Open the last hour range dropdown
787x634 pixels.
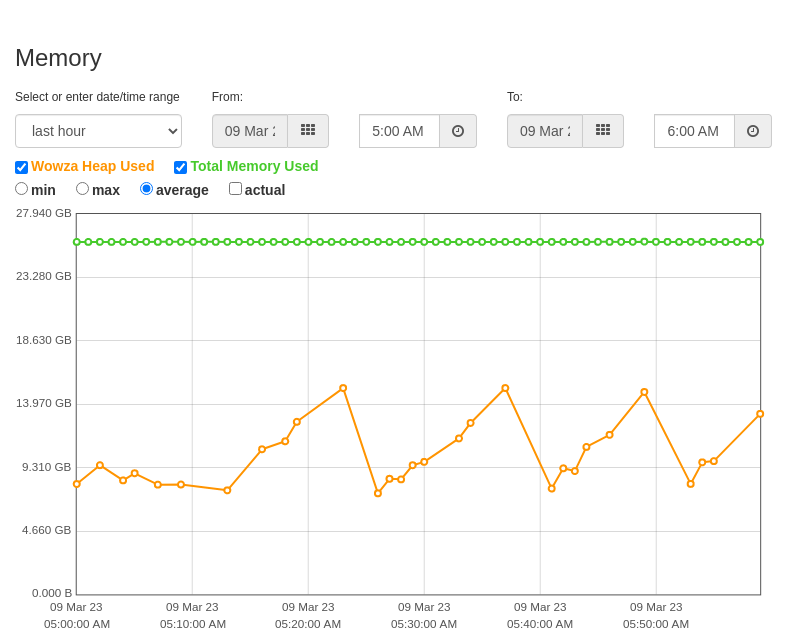[98, 131]
